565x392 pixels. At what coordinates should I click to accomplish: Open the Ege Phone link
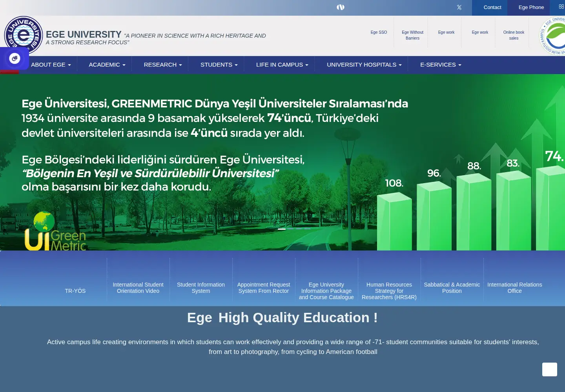(x=531, y=7)
